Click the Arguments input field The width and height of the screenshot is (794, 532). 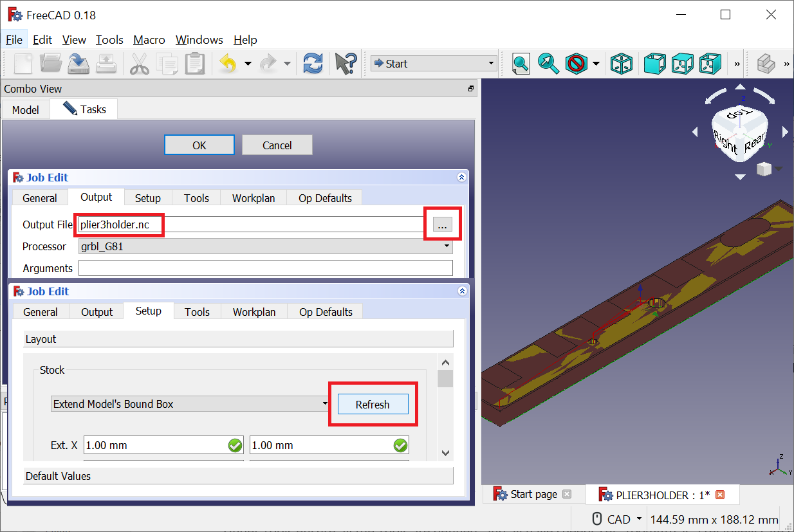(x=266, y=268)
